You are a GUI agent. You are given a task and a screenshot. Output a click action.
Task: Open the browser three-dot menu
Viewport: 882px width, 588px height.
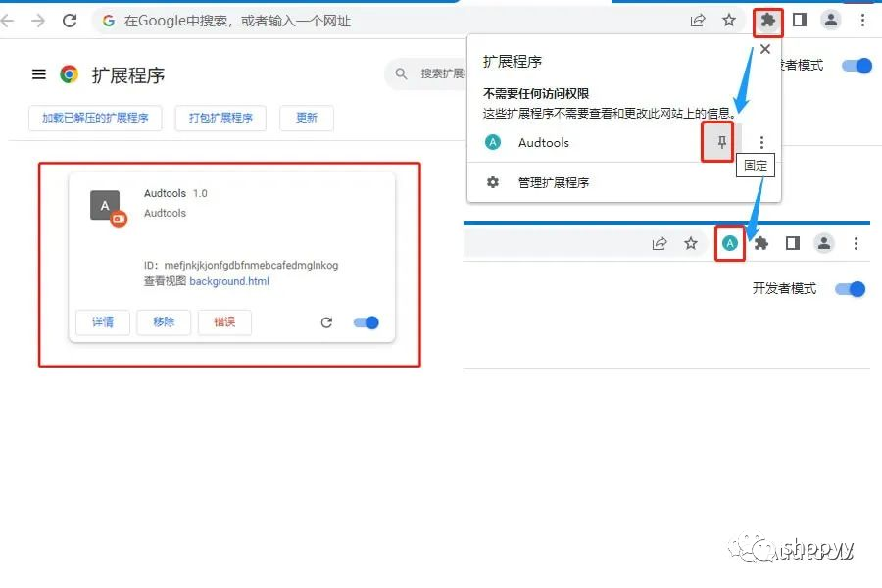861,20
